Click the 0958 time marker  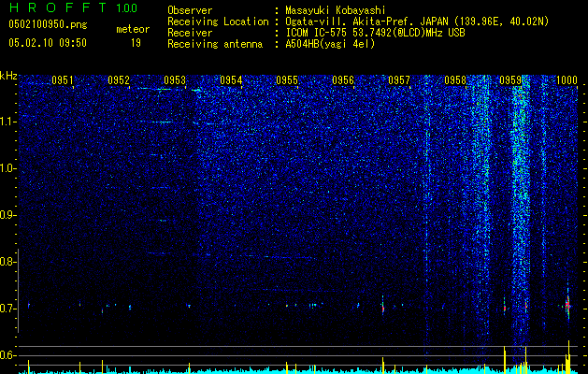[455, 80]
